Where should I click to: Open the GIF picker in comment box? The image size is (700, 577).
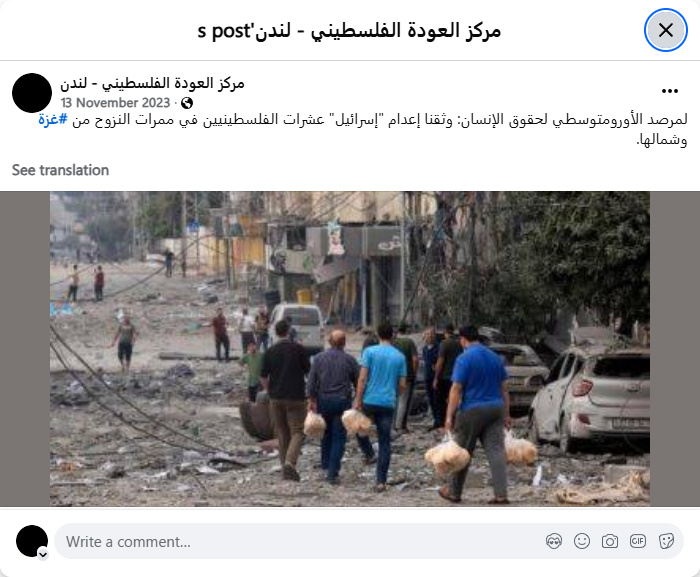click(x=638, y=541)
